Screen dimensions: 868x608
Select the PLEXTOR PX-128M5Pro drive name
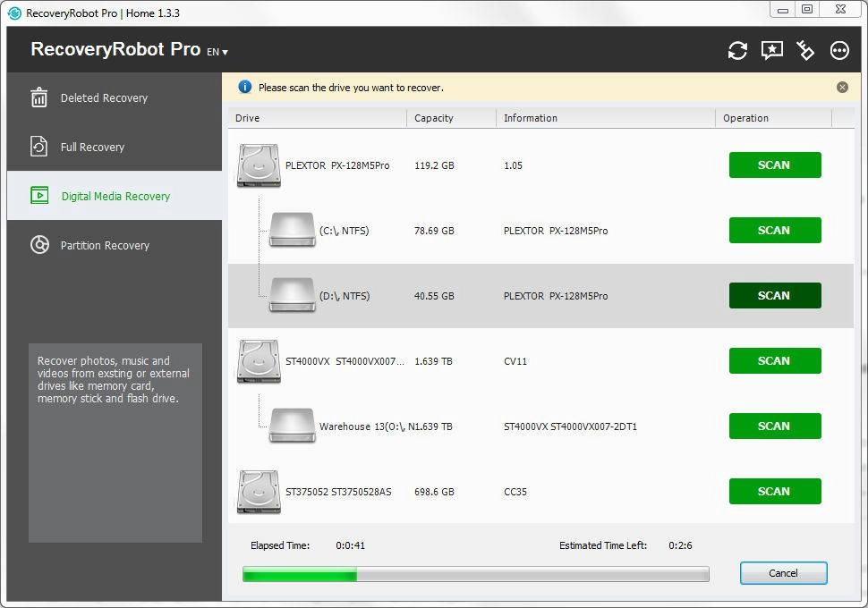[x=337, y=165]
